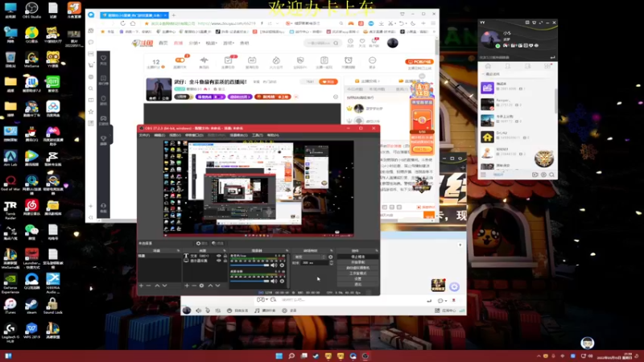The height and width of the screenshot is (362, 644).
Task: Expand hidden system tray icons chevron
Action: coord(539,356)
